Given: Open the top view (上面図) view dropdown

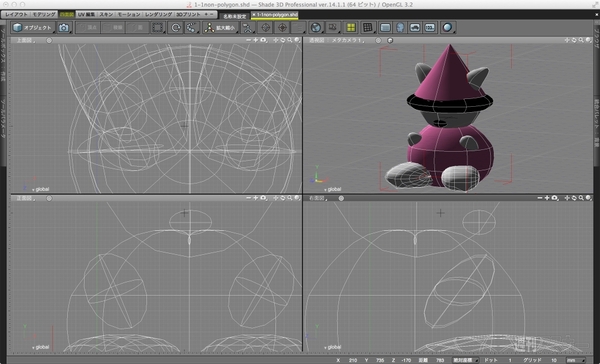Looking at the screenshot, I should click(x=26, y=41).
